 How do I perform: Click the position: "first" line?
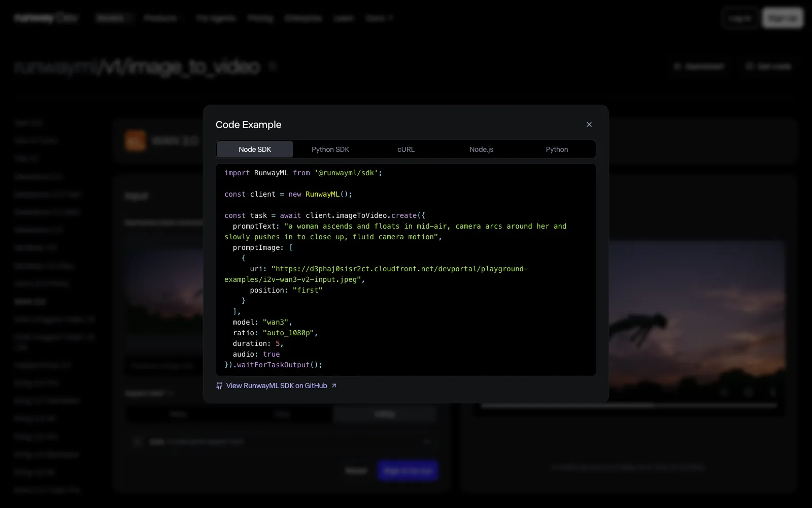pos(286,290)
